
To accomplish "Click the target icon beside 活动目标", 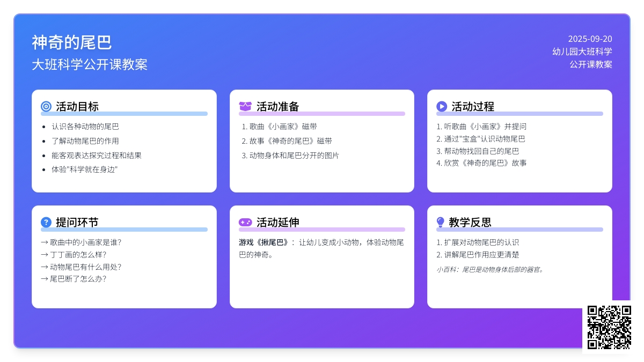I will pyautogui.click(x=46, y=107).
